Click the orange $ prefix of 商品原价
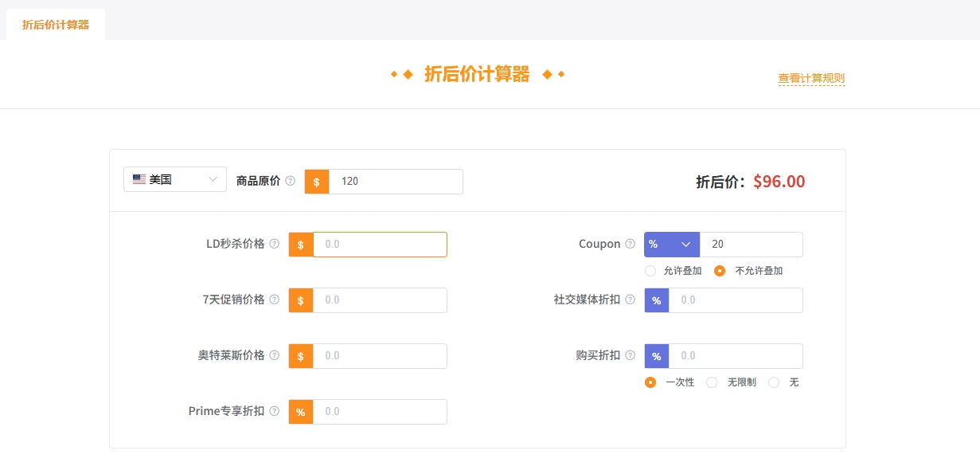The image size is (980, 474). [x=317, y=182]
